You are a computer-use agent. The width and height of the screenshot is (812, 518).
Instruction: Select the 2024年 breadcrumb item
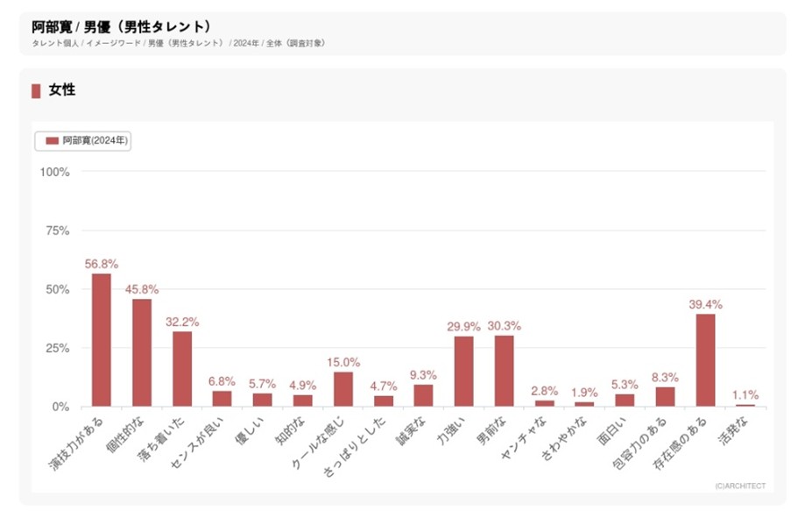coord(246,43)
